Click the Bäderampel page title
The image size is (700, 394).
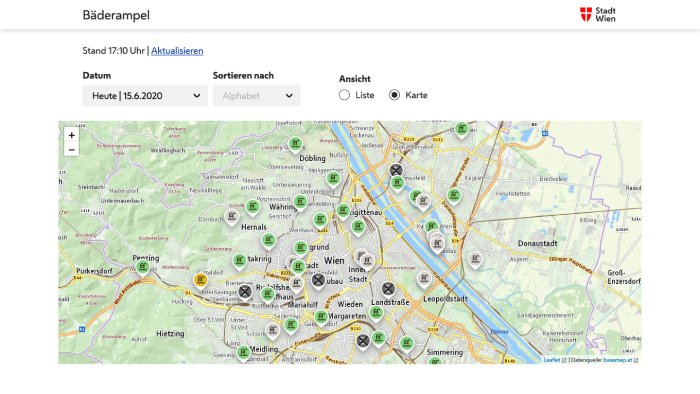[x=116, y=15]
